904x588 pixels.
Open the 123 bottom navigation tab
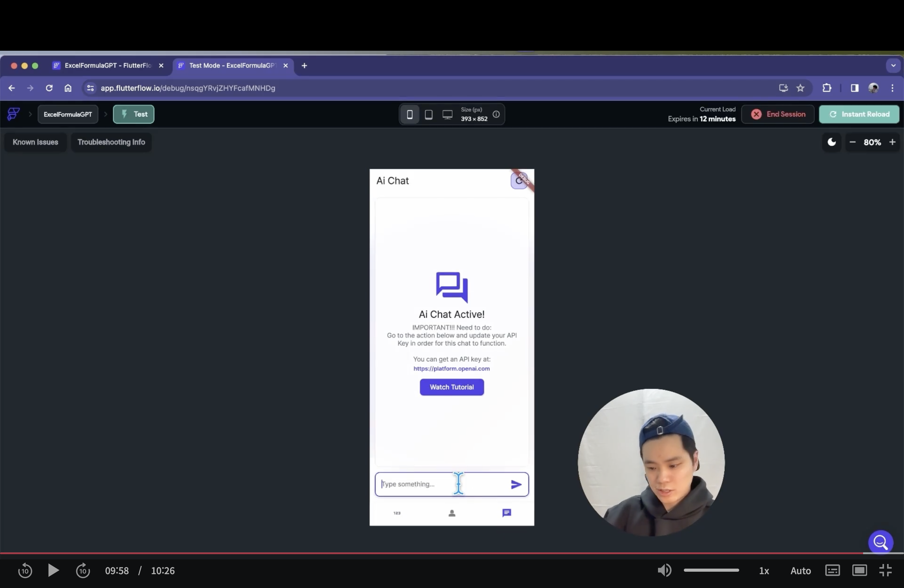click(x=397, y=513)
